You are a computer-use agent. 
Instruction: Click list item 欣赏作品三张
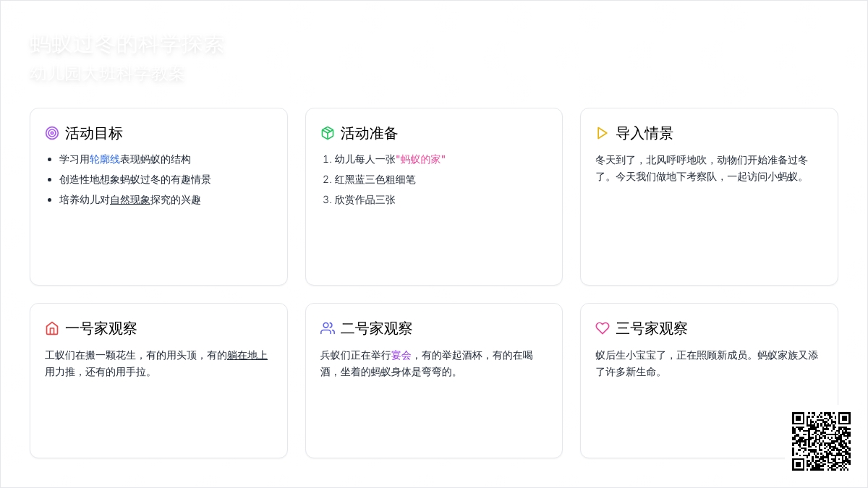(365, 200)
